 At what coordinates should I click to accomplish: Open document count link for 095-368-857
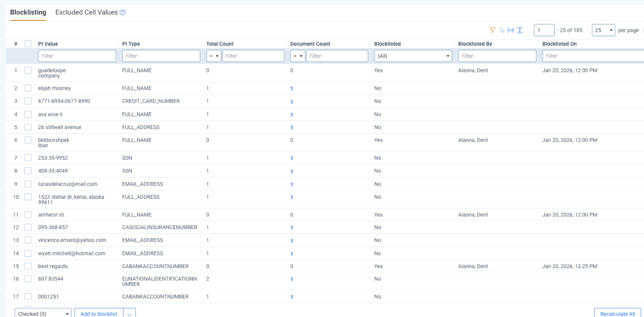click(x=292, y=228)
